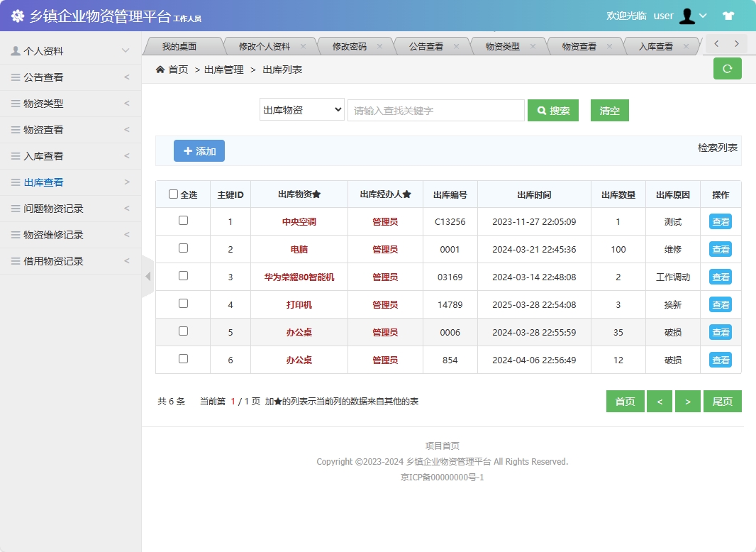Click the 个人资料 person icon in sidebar
Image resolution: width=756 pixels, height=552 pixels.
(16, 50)
